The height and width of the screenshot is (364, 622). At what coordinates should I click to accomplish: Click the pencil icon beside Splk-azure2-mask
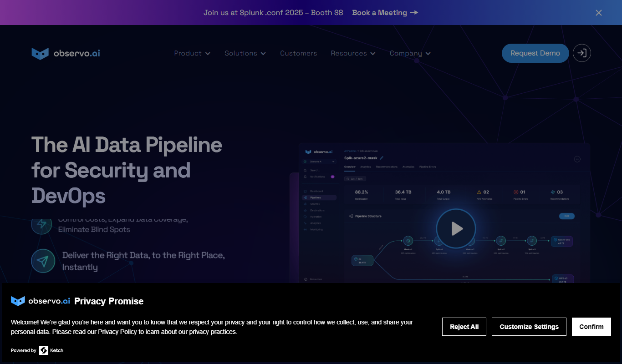[382, 158]
